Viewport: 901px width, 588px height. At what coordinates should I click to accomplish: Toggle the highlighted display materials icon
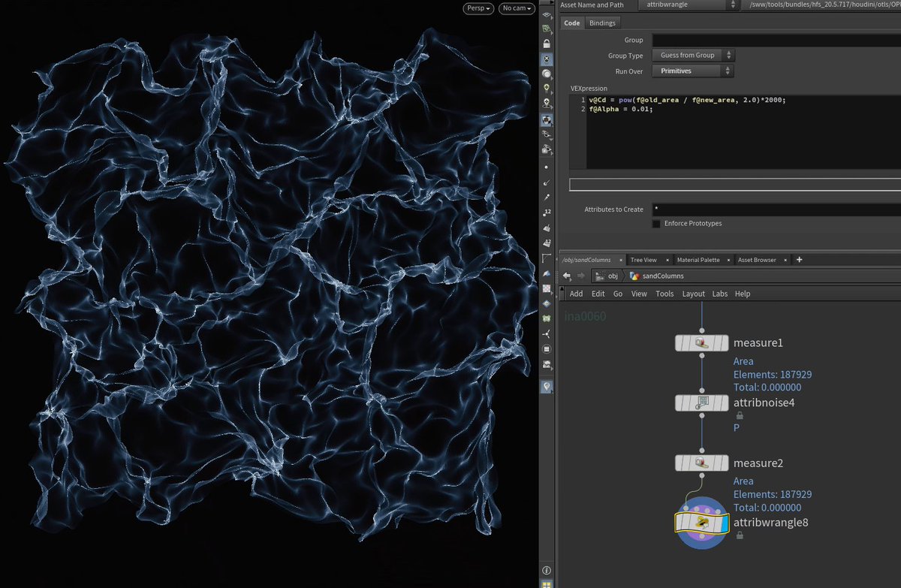(547, 120)
